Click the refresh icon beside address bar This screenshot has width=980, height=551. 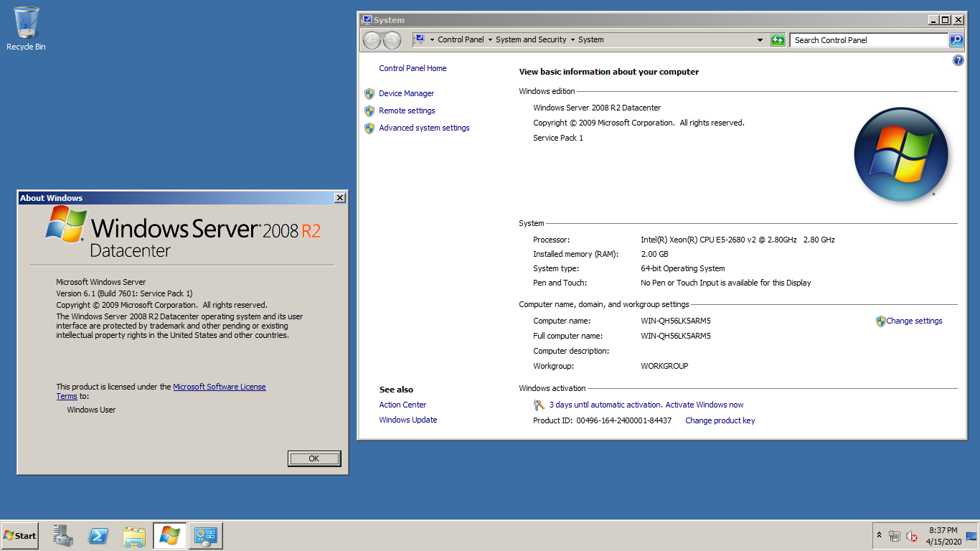(778, 40)
